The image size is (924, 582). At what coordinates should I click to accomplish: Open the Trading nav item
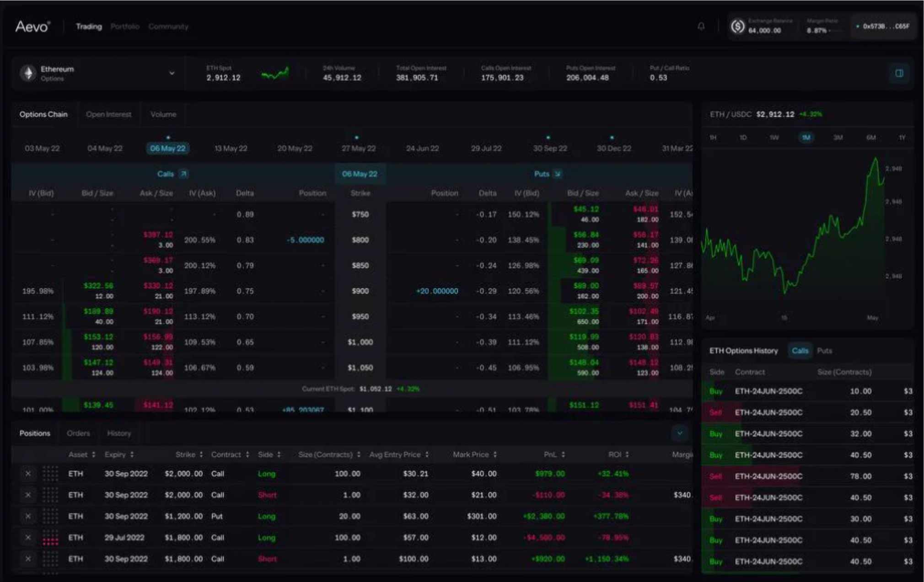[89, 27]
